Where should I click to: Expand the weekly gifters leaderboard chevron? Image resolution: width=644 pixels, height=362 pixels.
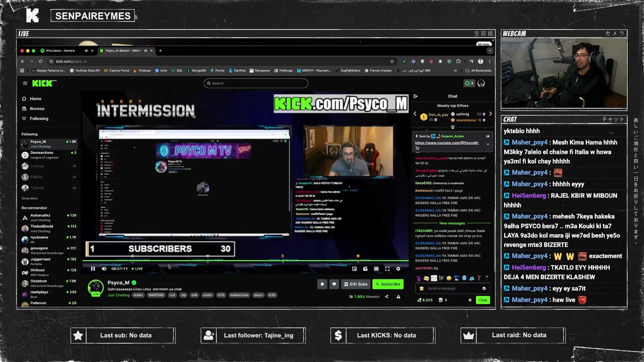(452, 127)
